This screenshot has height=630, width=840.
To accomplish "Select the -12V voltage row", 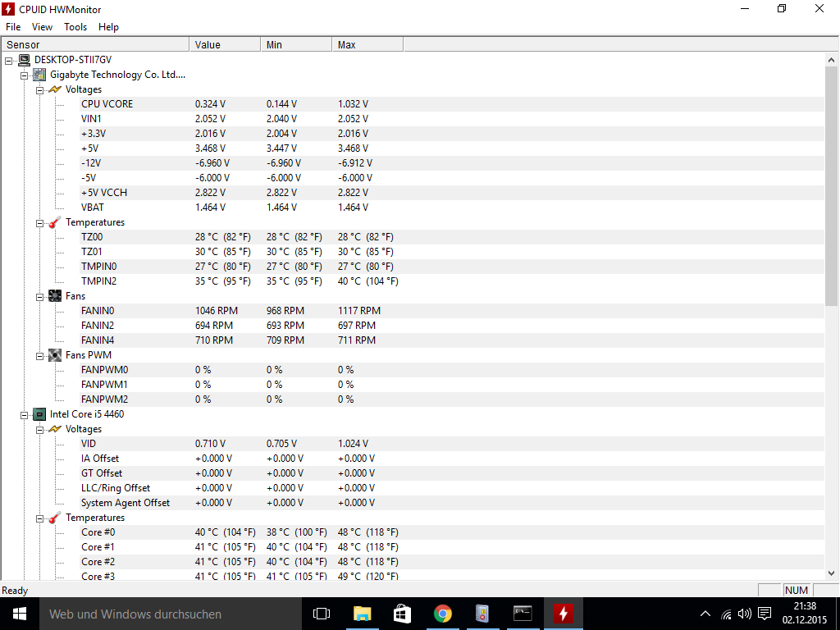I will click(452, 163).
